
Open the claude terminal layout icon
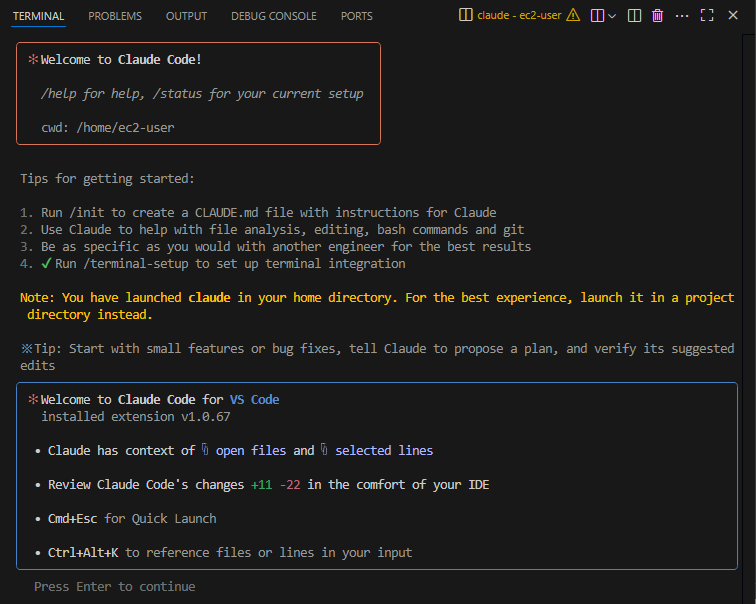click(x=465, y=15)
